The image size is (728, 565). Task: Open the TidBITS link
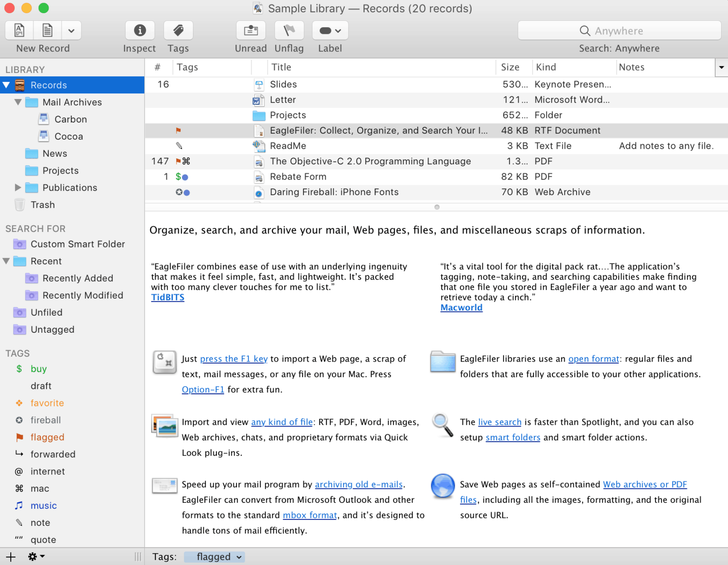(167, 297)
